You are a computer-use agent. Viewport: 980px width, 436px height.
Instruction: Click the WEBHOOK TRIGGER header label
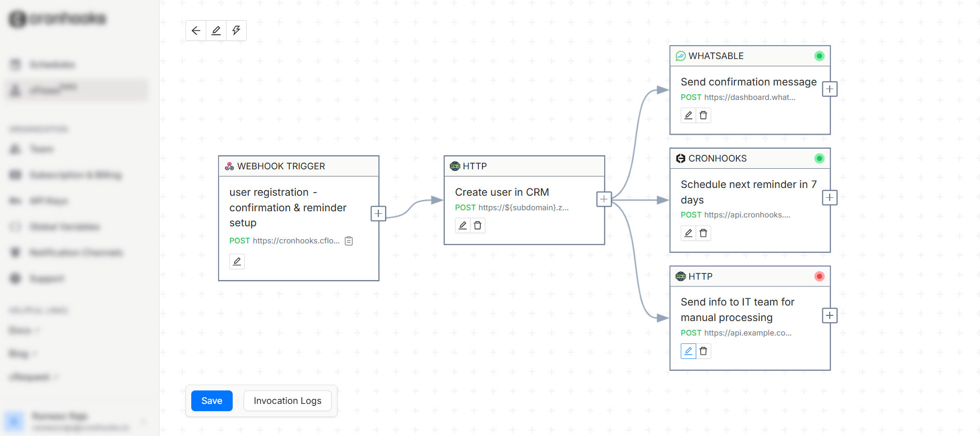tap(281, 166)
